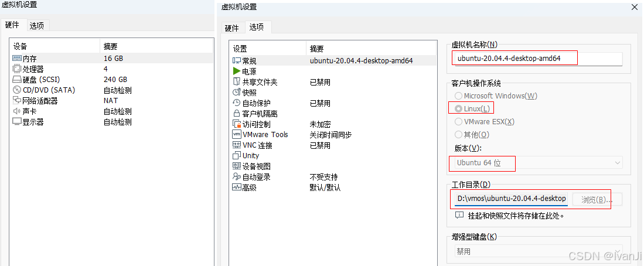Click the 高级 waveform icon

tap(237, 187)
